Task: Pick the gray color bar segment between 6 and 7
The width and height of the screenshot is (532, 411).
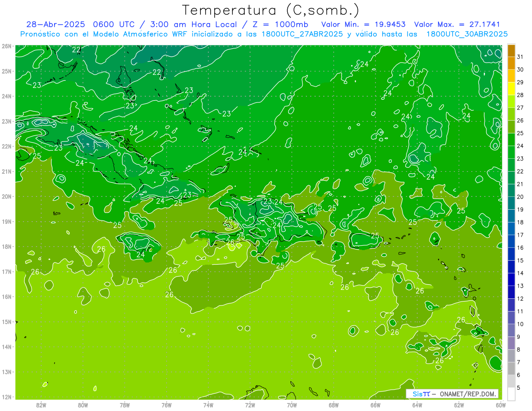Action: [x=512, y=368]
